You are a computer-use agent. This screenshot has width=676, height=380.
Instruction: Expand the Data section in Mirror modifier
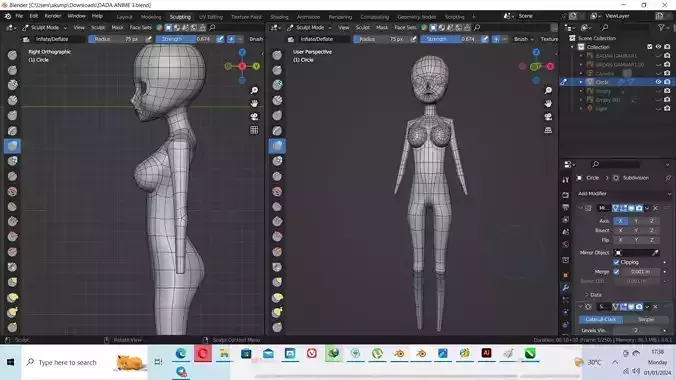click(x=593, y=295)
